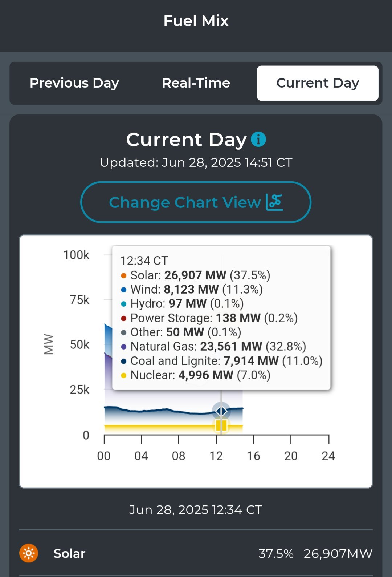Switch to the Previous Day tab
Viewport: 392px width, 577px height.
click(x=74, y=83)
